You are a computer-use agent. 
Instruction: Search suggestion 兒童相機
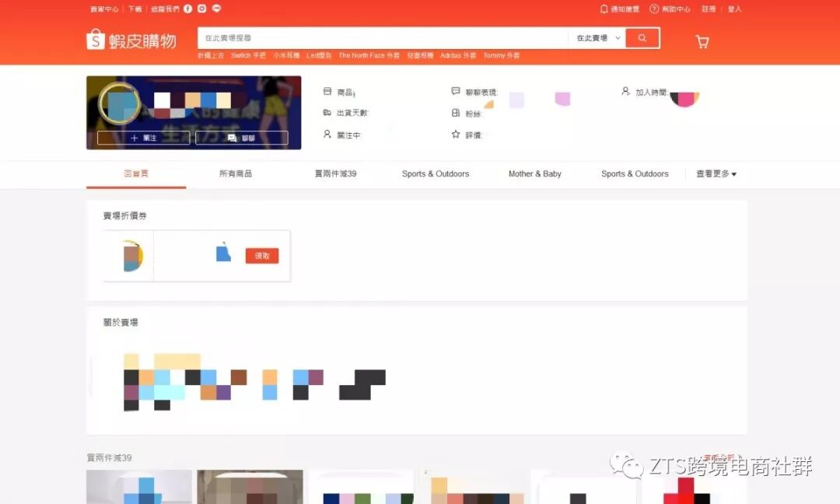pos(420,55)
